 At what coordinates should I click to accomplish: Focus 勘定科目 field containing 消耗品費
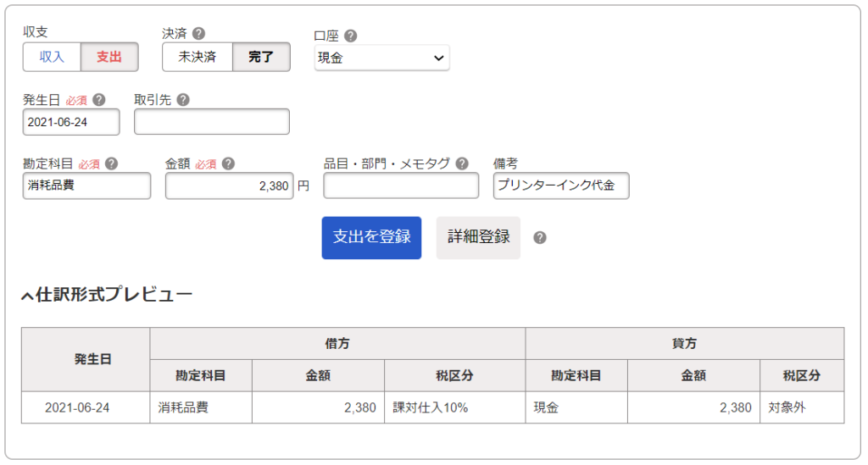[87, 185]
